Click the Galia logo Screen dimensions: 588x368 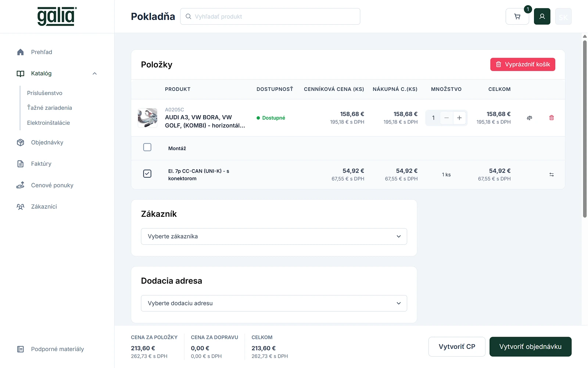click(57, 17)
